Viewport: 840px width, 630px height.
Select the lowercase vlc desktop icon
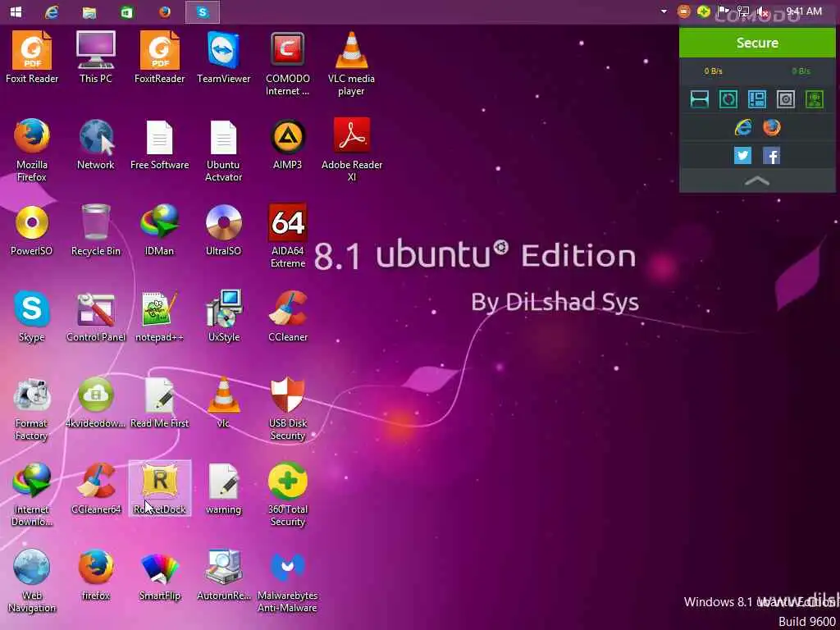[x=223, y=403]
